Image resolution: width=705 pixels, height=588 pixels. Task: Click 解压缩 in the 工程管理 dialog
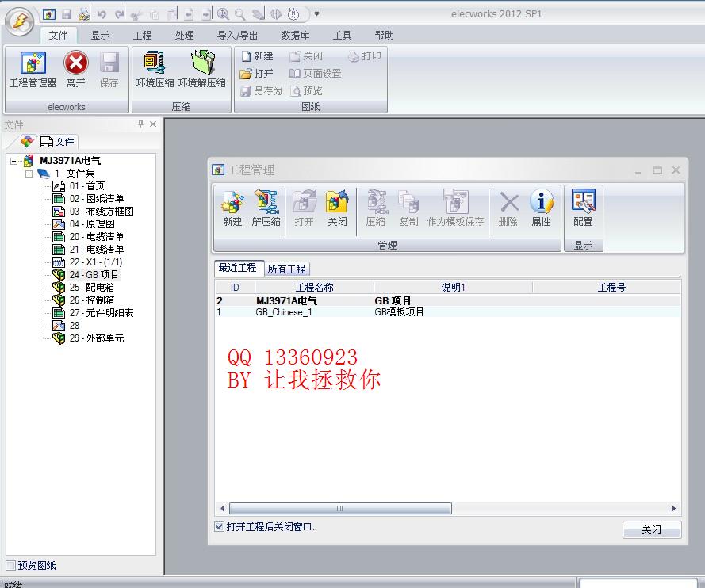(266, 208)
